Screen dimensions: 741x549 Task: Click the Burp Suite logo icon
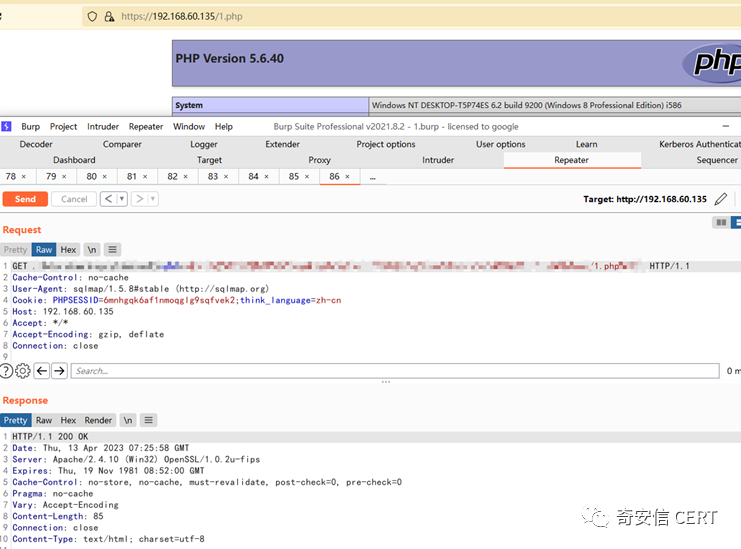6,127
